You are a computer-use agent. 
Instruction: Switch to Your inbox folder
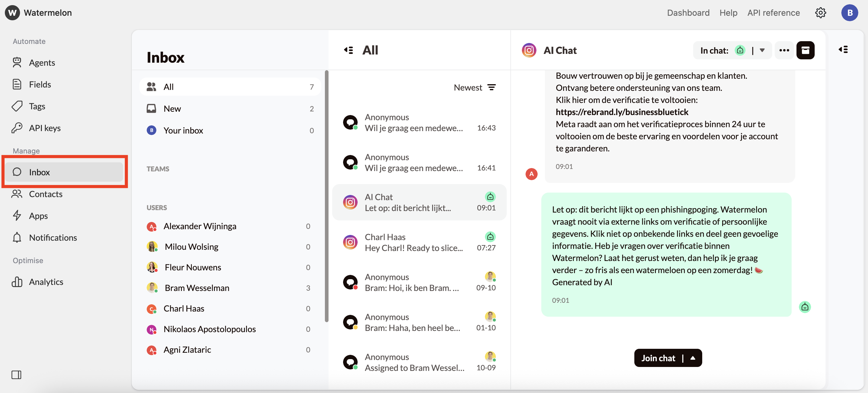pos(183,130)
